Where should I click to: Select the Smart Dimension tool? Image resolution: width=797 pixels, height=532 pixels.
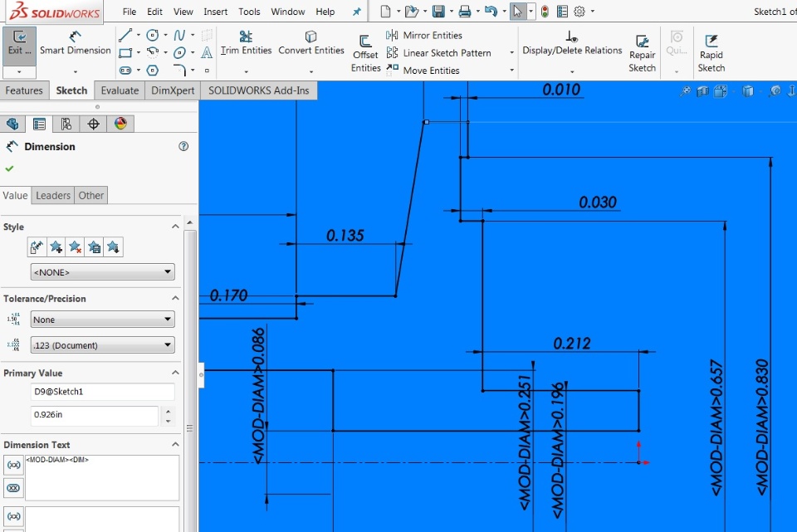click(x=76, y=44)
